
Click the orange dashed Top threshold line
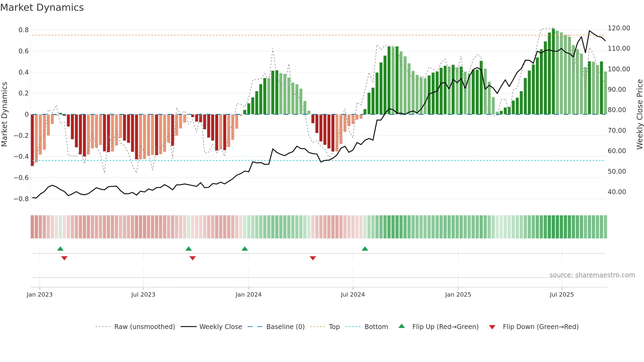(x=318, y=35)
